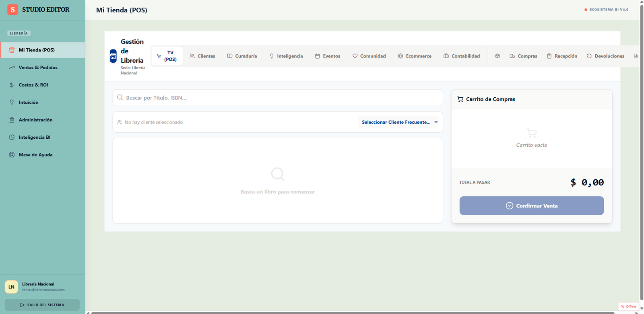Click the lightbulb icon beside Intuición
This screenshot has height=314, width=644.
pos(12,103)
